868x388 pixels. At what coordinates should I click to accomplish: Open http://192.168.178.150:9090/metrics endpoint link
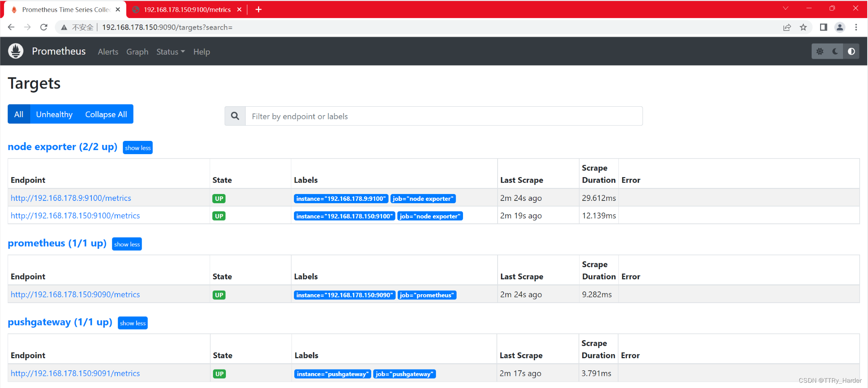pos(75,295)
